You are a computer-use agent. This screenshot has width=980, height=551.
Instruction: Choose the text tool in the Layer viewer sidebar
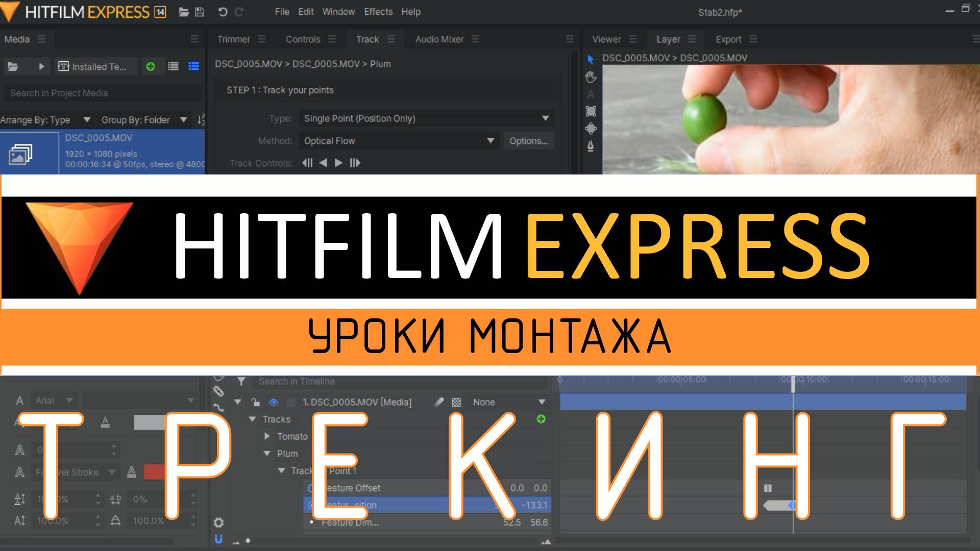pyautogui.click(x=591, y=94)
